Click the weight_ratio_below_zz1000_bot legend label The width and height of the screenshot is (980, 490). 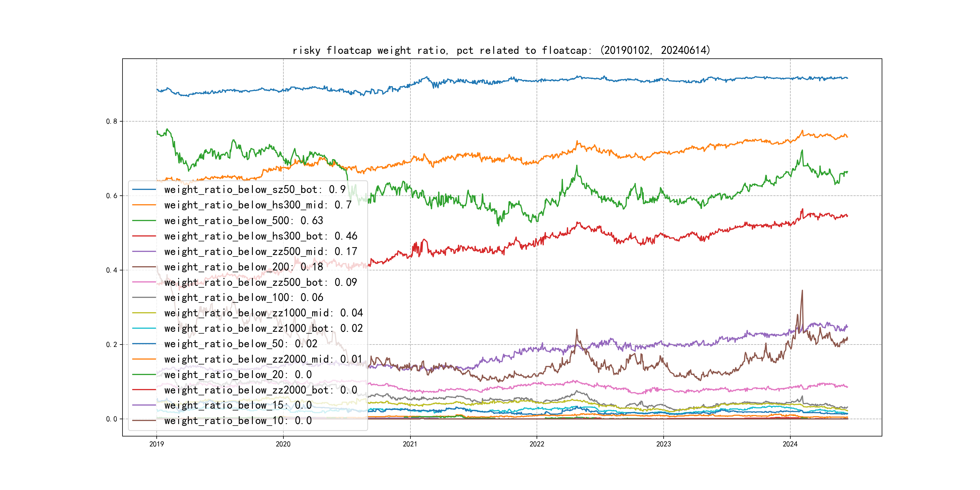coord(263,328)
